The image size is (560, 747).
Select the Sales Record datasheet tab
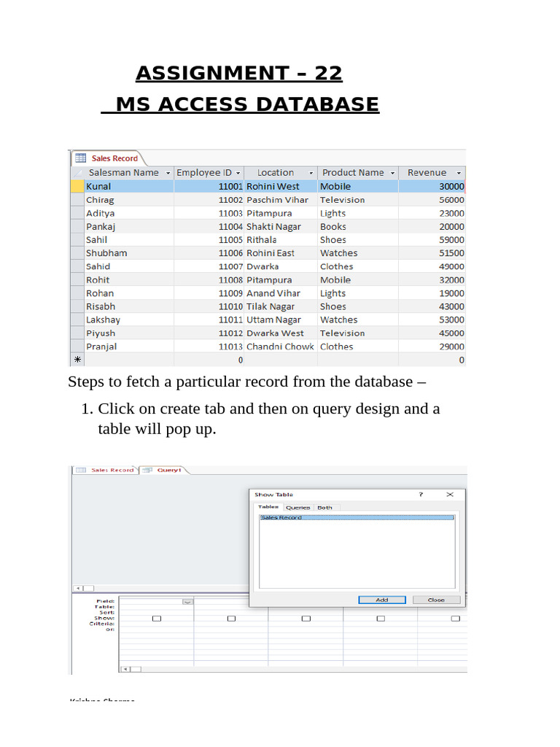click(x=108, y=158)
